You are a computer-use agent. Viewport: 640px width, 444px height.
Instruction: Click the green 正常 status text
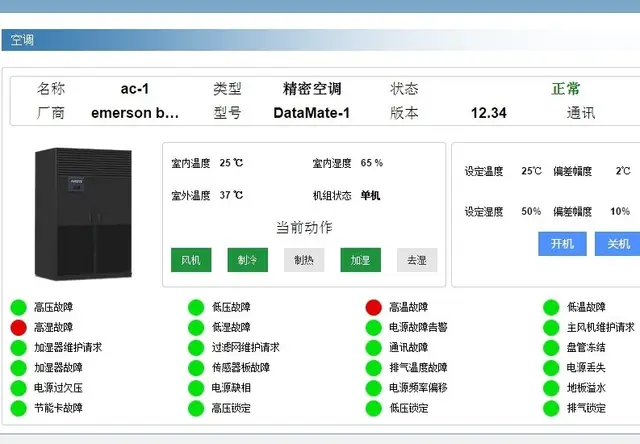click(566, 89)
